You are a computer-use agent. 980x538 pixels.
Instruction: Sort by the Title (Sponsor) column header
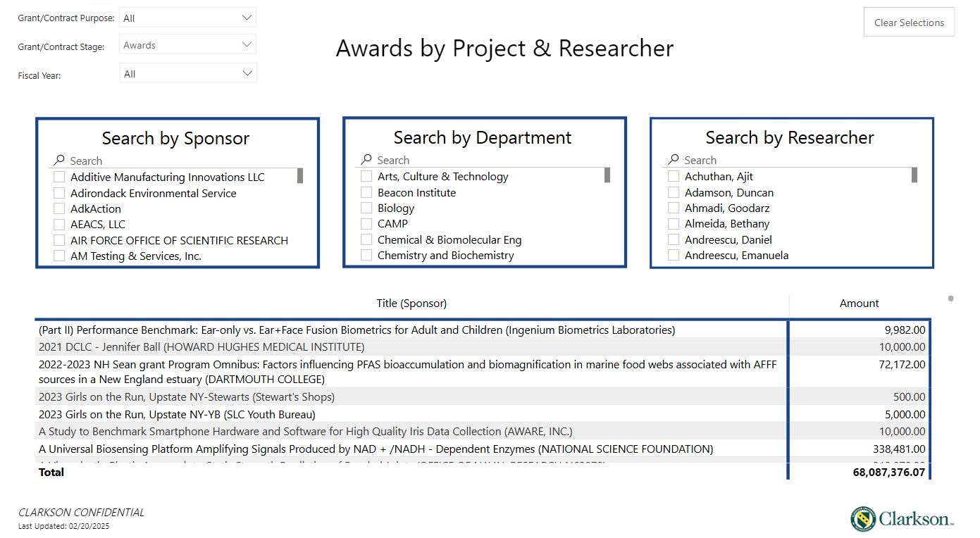[x=411, y=304]
